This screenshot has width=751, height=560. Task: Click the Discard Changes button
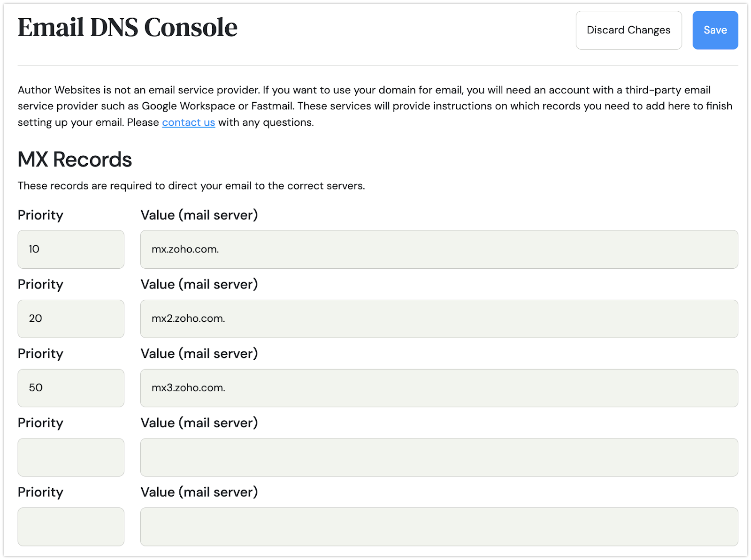click(x=628, y=30)
